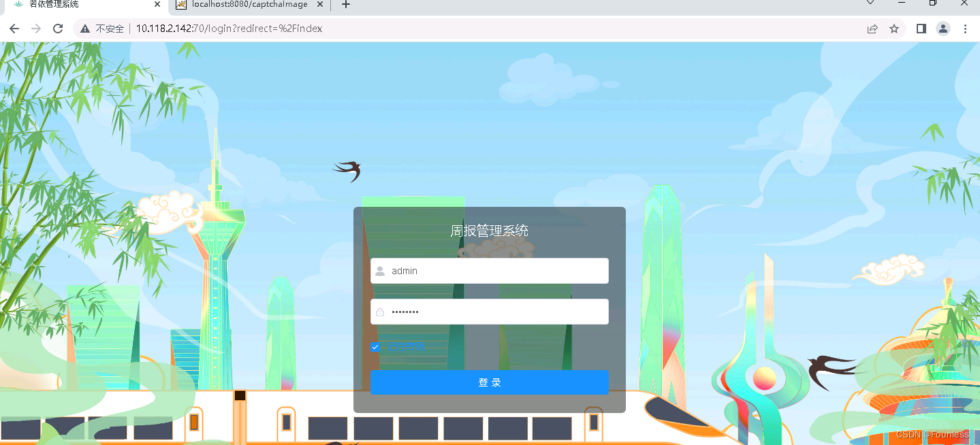The width and height of the screenshot is (980, 445).
Task: Go forward to the next page
Action: point(36,29)
